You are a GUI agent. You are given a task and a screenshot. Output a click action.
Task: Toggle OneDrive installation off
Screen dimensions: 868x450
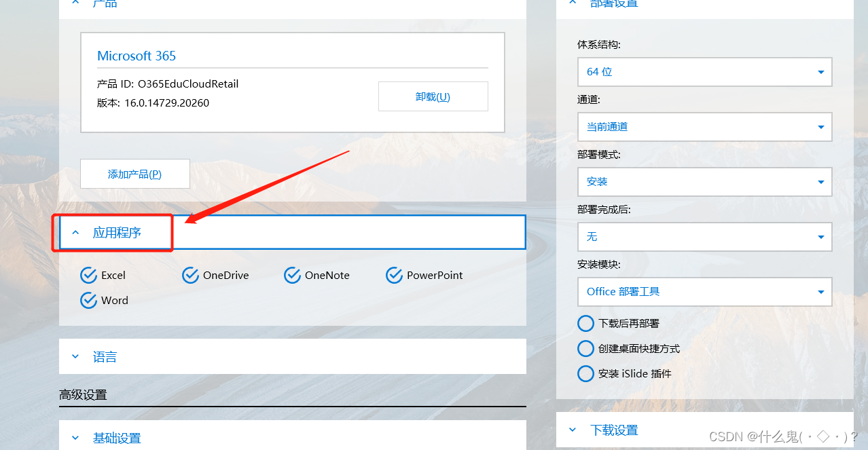point(190,275)
